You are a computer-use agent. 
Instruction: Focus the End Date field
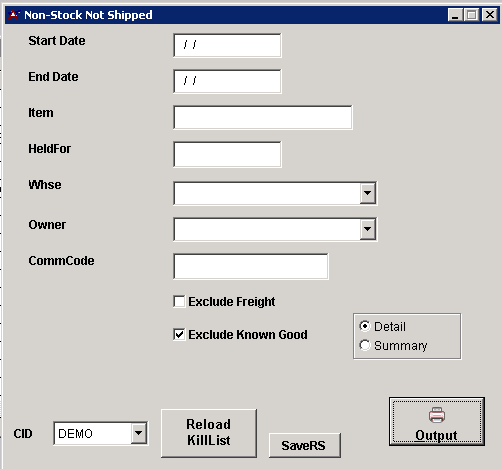[x=227, y=81]
